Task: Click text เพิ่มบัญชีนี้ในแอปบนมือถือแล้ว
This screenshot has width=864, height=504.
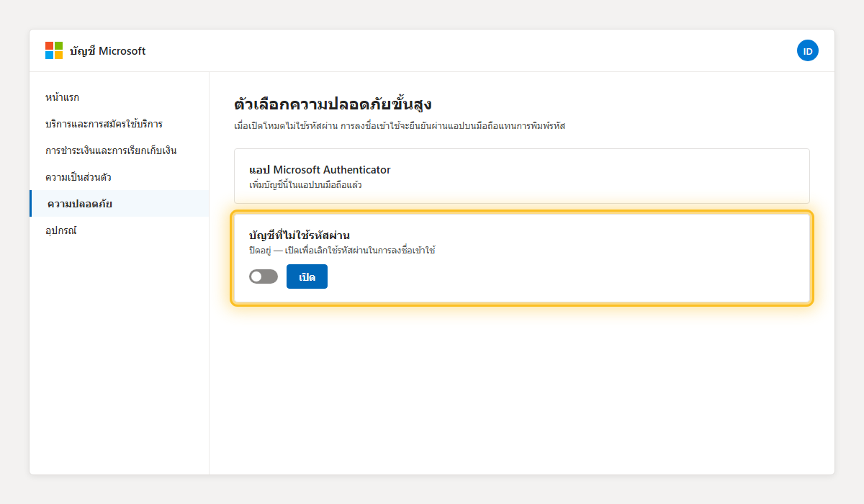Action: [x=305, y=185]
